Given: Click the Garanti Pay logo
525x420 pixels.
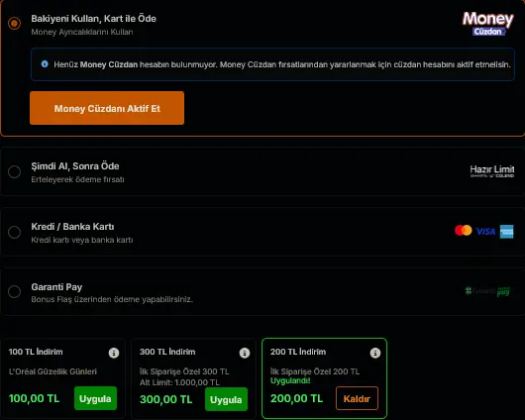Looking at the screenshot, I should click(487, 291).
